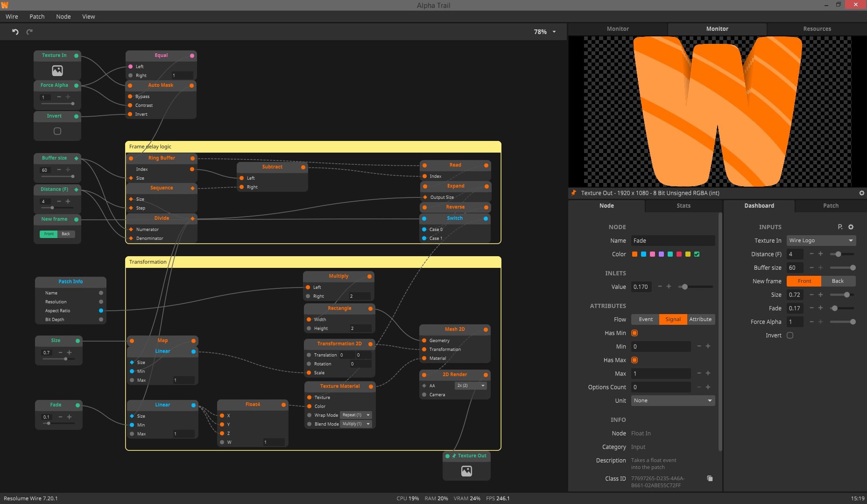Click the redo arrow icon
867x504 pixels.
point(29,32)
